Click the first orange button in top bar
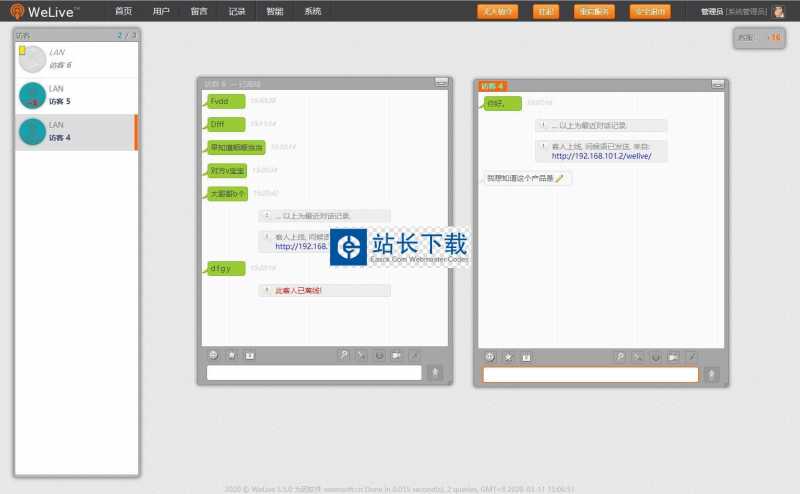 point(497,11)
